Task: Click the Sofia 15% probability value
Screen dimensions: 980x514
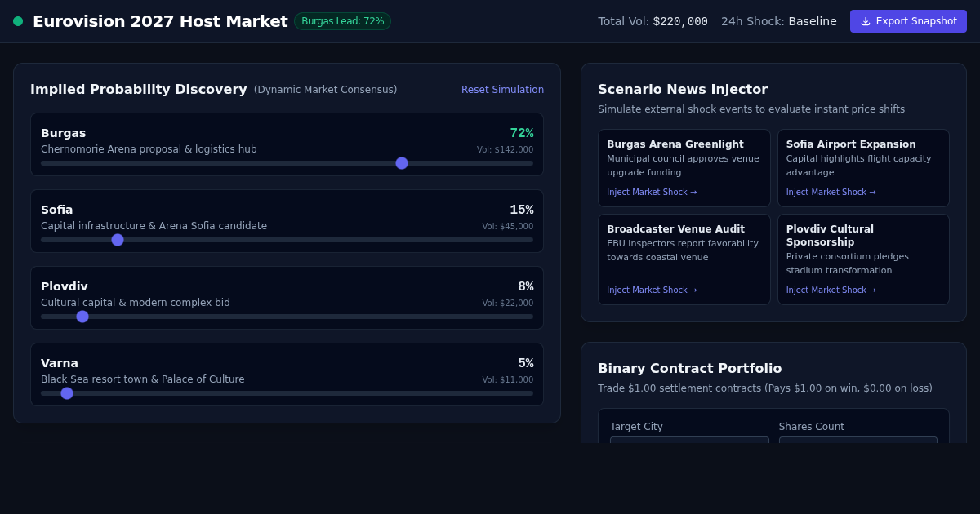Action: click(x=522, y=210)
